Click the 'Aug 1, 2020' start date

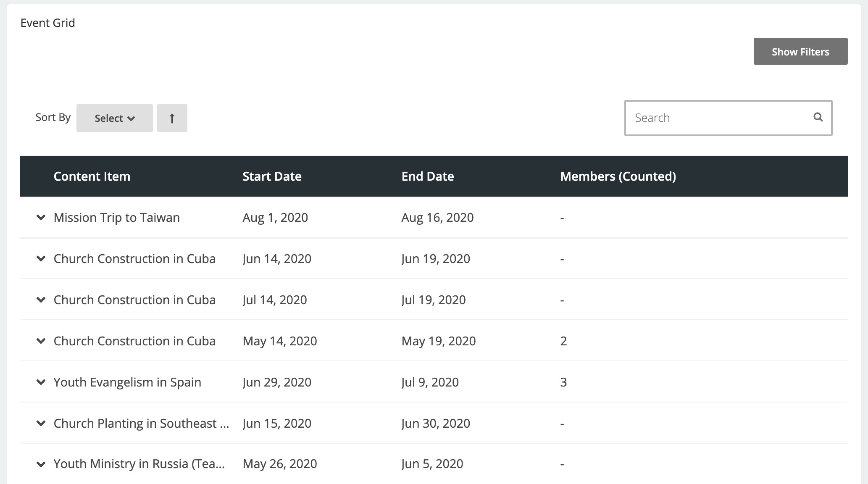[275, 218]
